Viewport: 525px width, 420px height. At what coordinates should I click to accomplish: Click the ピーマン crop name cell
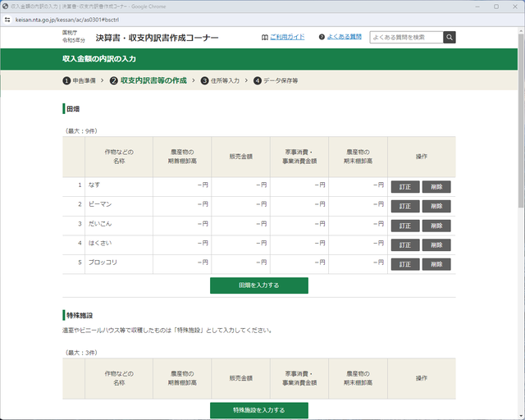[x=119, y=207]
